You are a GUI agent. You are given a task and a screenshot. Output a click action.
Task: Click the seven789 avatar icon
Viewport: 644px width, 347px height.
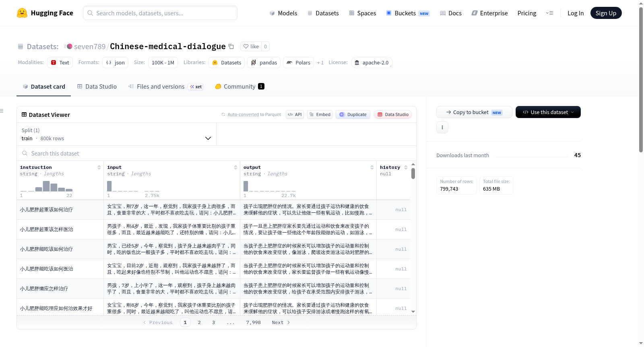(x=69, y=46)
